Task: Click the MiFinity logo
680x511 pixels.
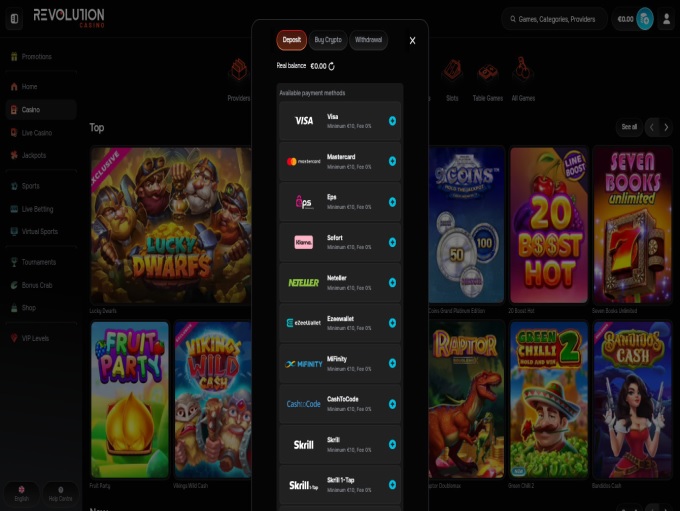Action: [303, 364]
